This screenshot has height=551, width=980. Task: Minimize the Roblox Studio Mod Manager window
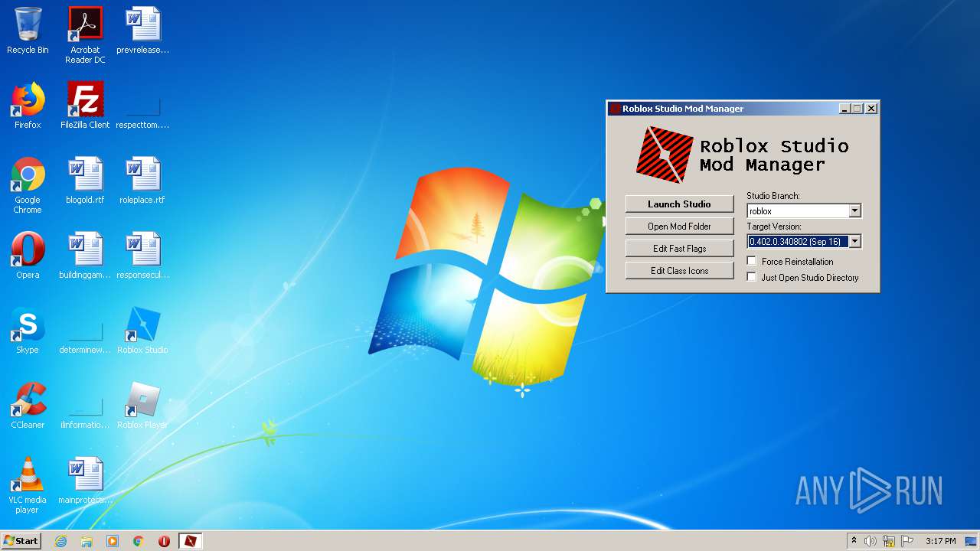[x=844, y=109]
